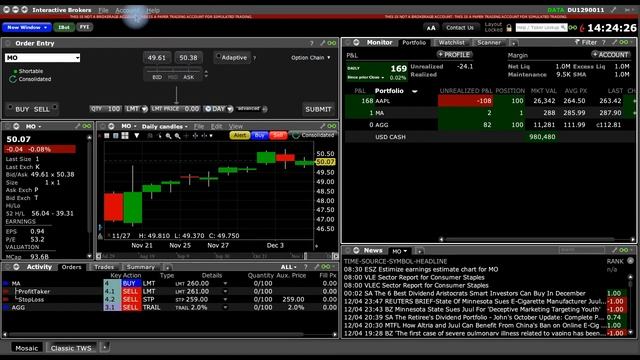Open the Portfolio column header dropdown

click(x=415, y=91)
